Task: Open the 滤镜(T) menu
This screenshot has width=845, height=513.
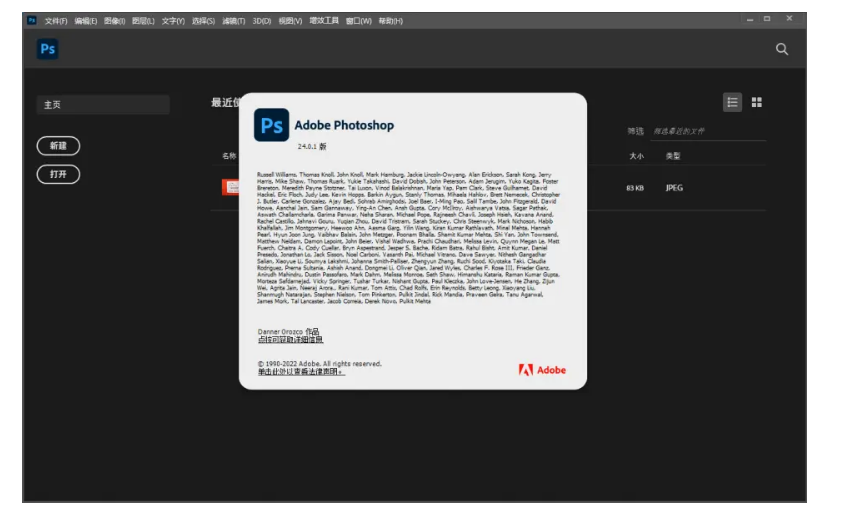Action: pos(233,21)
